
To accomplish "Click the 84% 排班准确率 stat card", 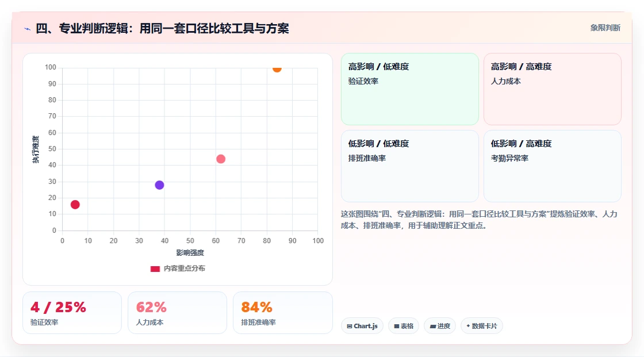I will (282, 313).
